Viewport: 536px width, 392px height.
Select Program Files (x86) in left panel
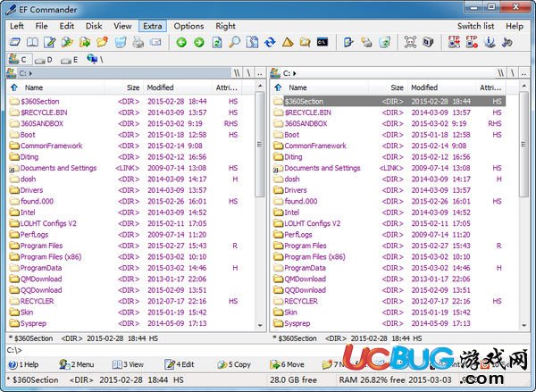pyautogui.click(x=51, y=257)
